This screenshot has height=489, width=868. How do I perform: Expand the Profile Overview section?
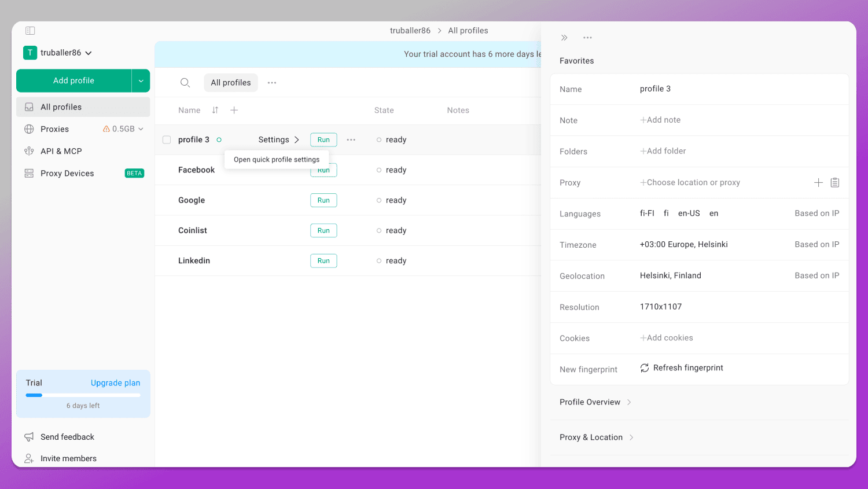click(595, 402)
